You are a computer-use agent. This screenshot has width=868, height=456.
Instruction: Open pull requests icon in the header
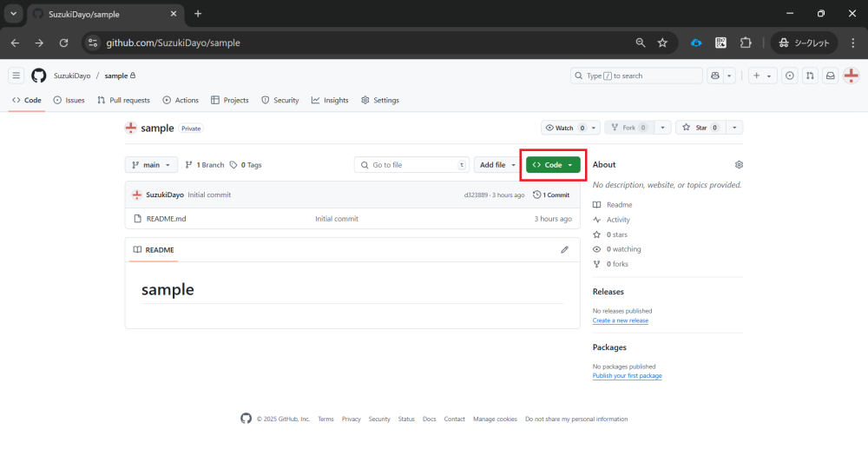(x=810, y=76)
